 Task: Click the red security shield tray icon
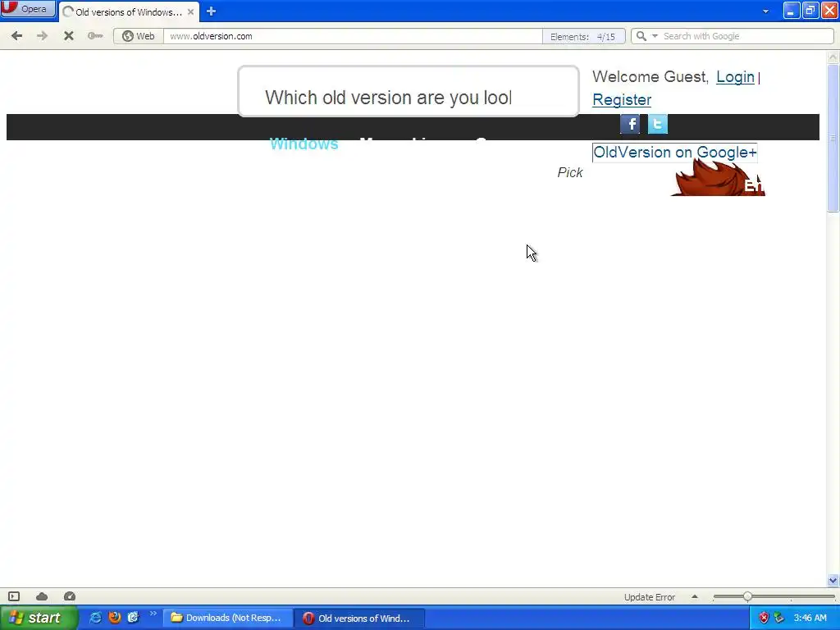tap(764, 618)
